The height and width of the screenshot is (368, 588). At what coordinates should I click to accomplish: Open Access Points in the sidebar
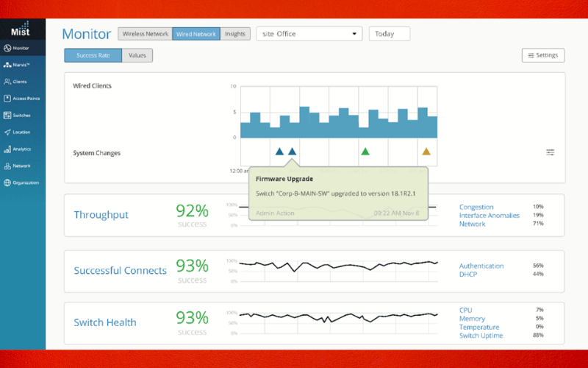click(21, 99)
